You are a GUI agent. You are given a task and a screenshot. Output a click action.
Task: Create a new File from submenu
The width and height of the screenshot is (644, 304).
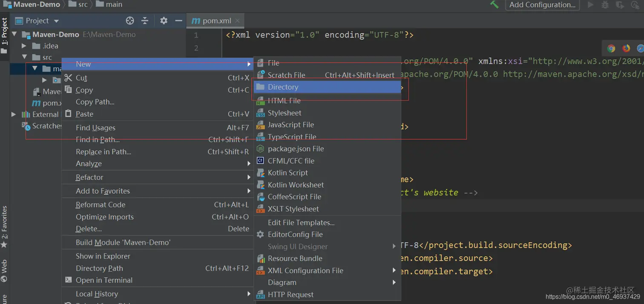327,63
